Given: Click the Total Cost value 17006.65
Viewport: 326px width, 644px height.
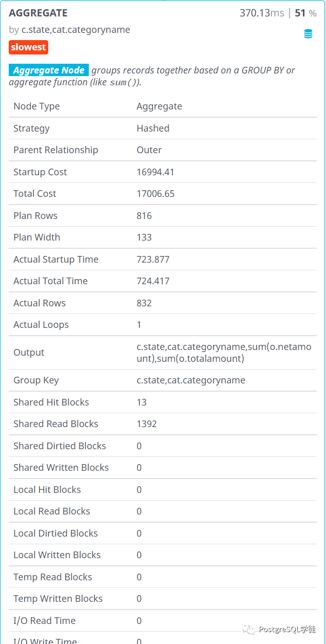Looking at the screenshot, I should coord(155,194).
